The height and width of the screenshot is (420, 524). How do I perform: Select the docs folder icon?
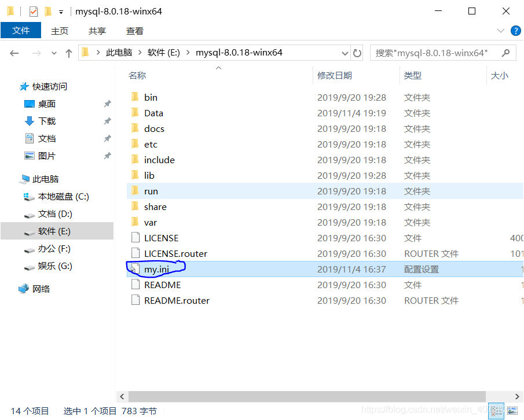coord(135,128)
